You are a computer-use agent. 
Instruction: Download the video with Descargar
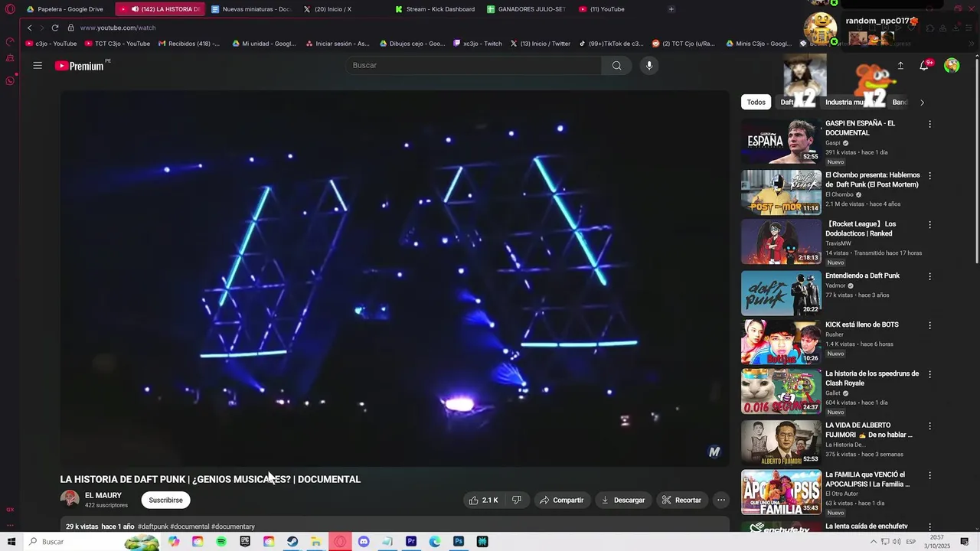[x=622, y=500]
